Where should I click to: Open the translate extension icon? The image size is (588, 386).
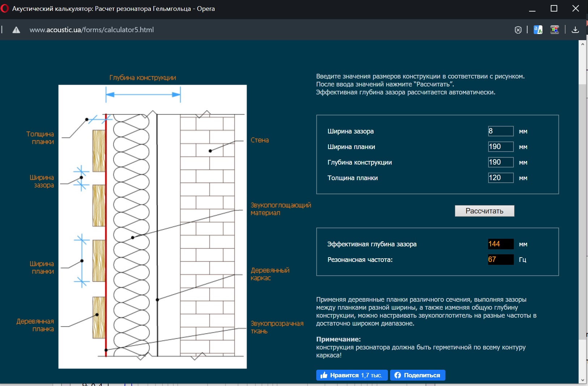(x=538, y=30)
